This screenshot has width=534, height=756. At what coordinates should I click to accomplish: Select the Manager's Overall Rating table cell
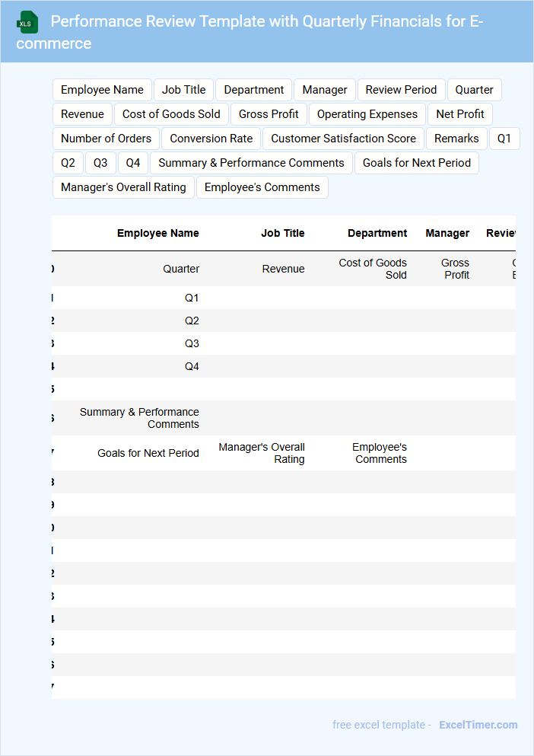[261, 453]
